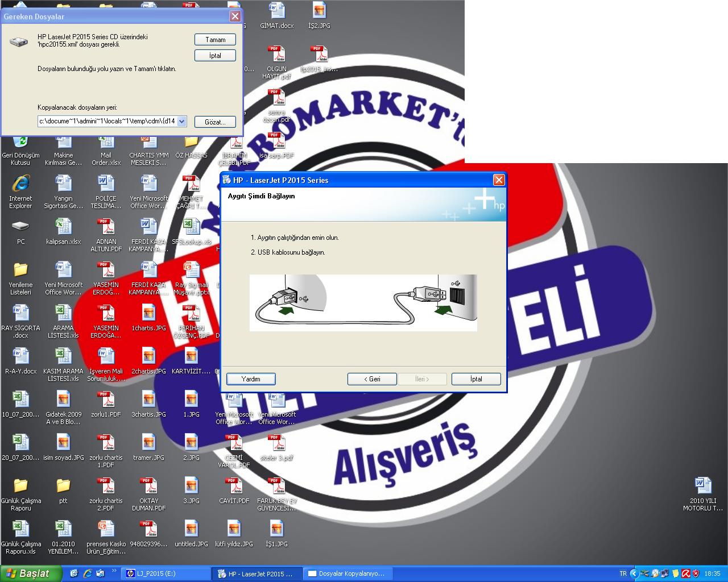Viewport: 728px width, 582px height.
Task: Click İptal in Gereken Dosyalar dialog
Action: 215,56
